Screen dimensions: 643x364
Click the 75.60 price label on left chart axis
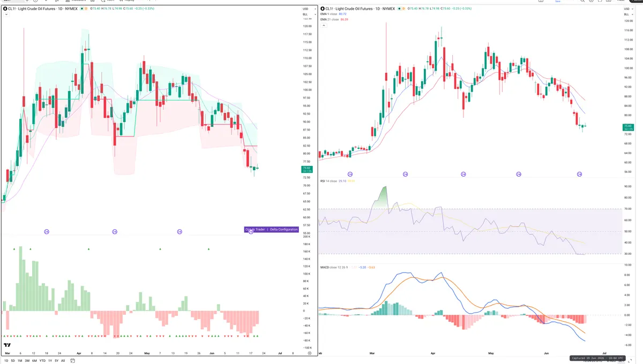pos(306,170)
